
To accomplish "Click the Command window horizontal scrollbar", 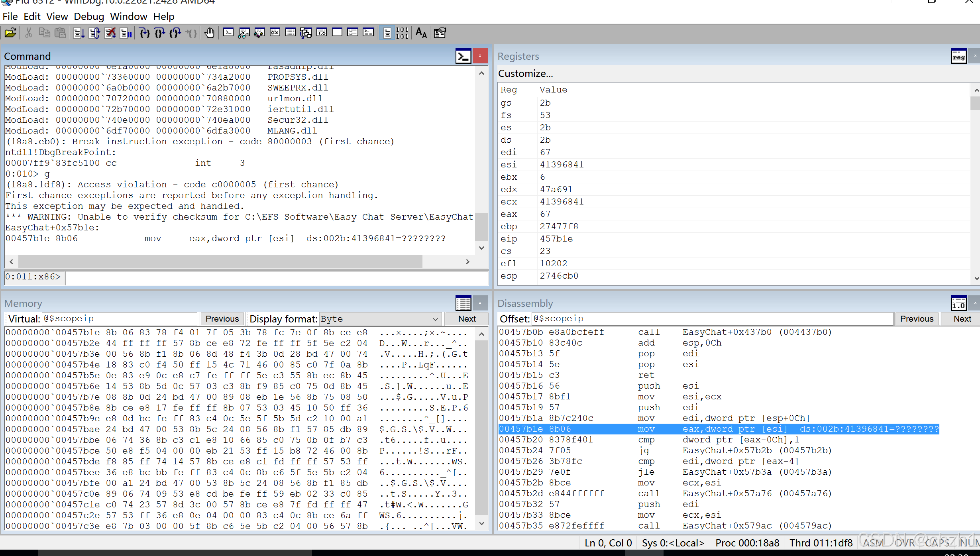I will click(x=220, y=261).
